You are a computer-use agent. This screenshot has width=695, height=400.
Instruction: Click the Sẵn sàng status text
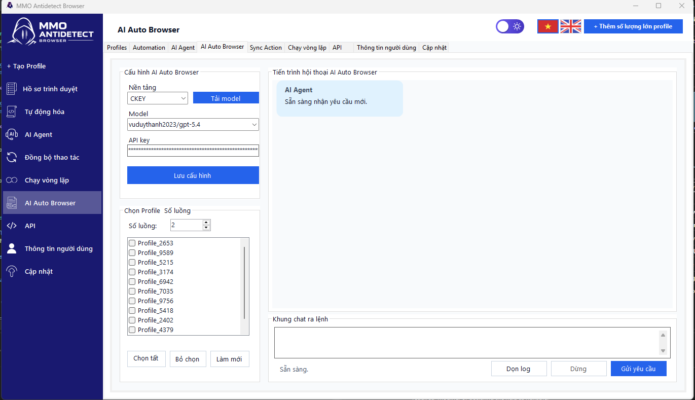294,369
